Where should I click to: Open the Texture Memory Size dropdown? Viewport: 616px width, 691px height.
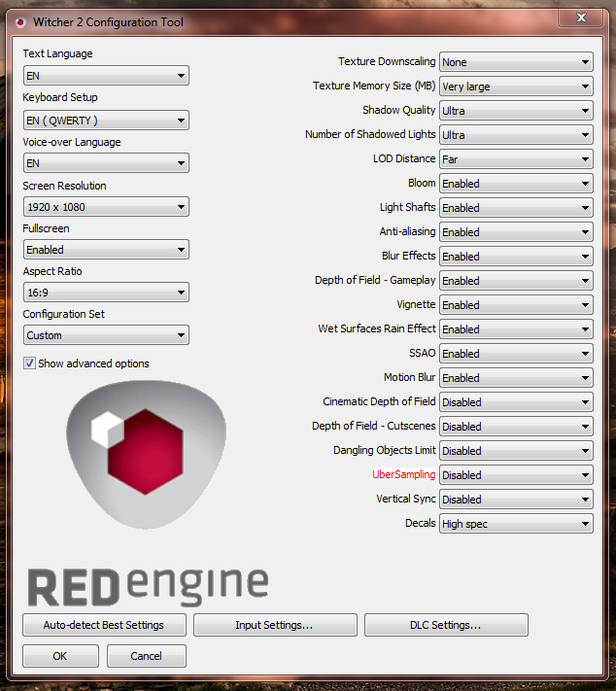516,86
